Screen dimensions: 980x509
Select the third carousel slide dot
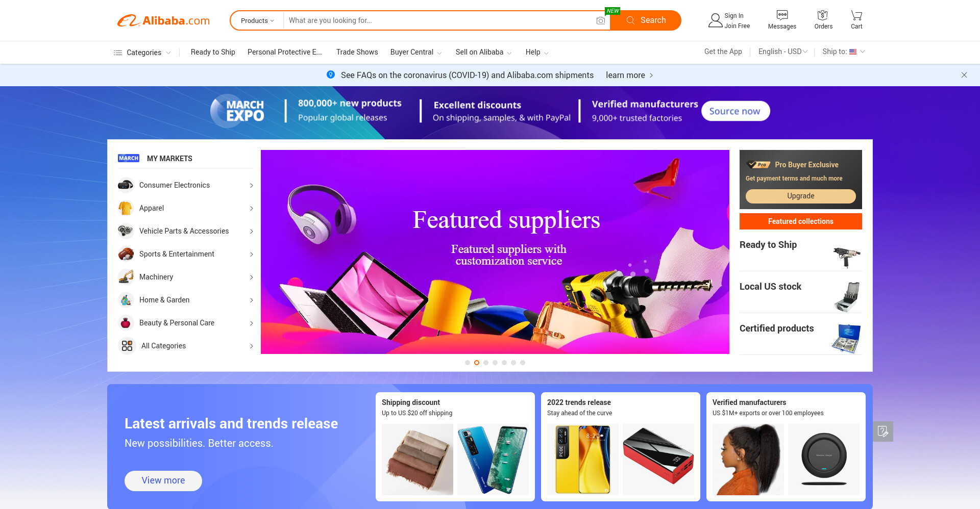click(x=486, y=363)
